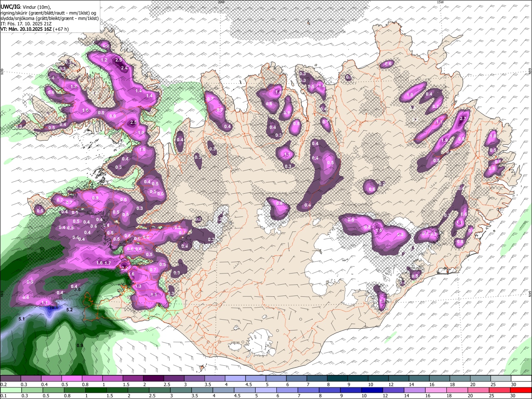Viewport: 532px width, 399px height.
Task: Select the '5.1' rain value label
Action: coord(22,319)
